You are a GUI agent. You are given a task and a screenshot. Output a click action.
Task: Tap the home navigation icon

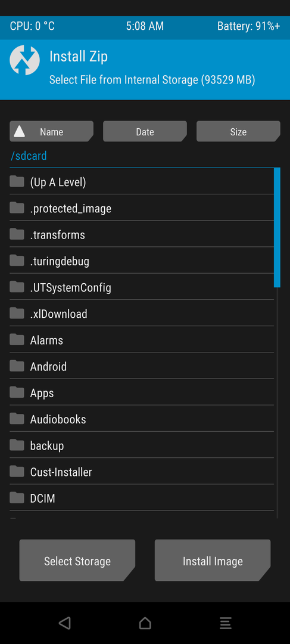point(145,623)
